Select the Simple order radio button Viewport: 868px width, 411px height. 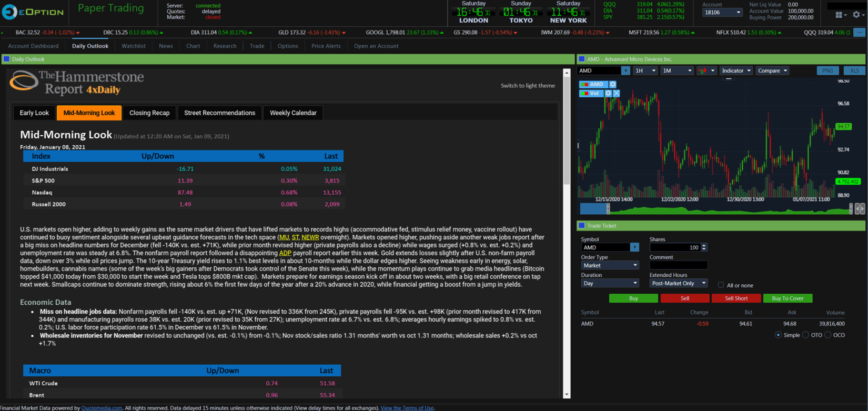(x=778, y=335)
